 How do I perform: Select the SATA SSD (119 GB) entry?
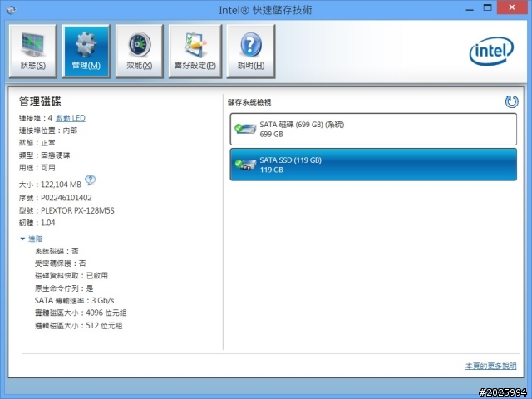pos(373,165)
